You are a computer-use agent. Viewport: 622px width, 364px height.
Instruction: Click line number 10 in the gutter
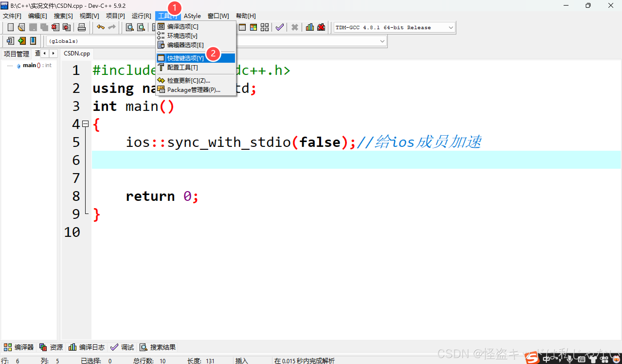point(72,232)
